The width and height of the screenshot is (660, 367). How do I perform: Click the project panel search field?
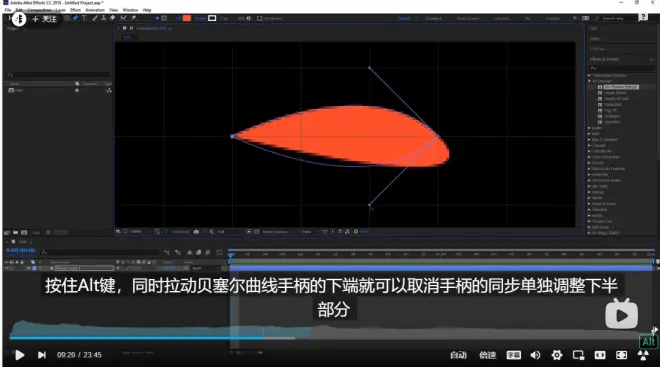point(59,74)
